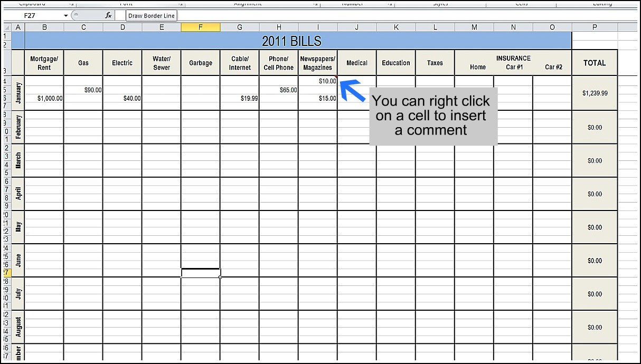Open the Alignment group dialog launcher
Screen dimensions: 641x364
tap(314, 4)
